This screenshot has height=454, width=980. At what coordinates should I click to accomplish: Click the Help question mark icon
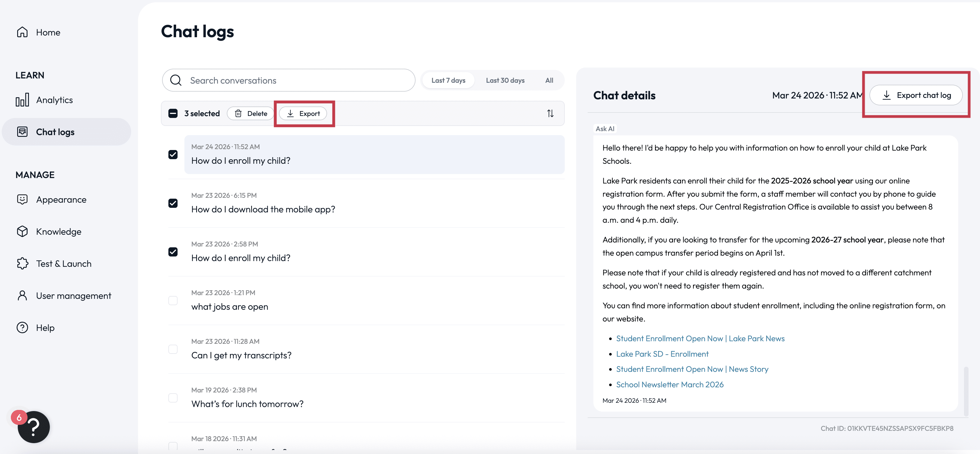pyautogui.click(x=22, y=327)
